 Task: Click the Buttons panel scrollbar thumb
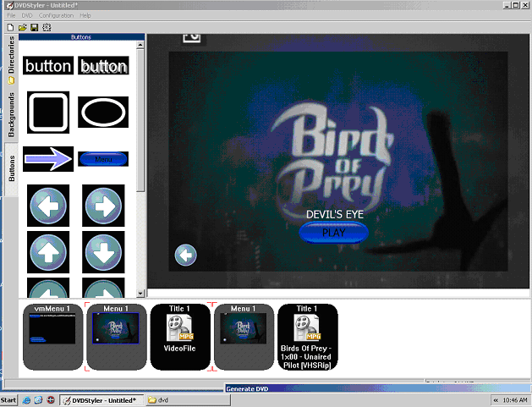tap(140, 120)
